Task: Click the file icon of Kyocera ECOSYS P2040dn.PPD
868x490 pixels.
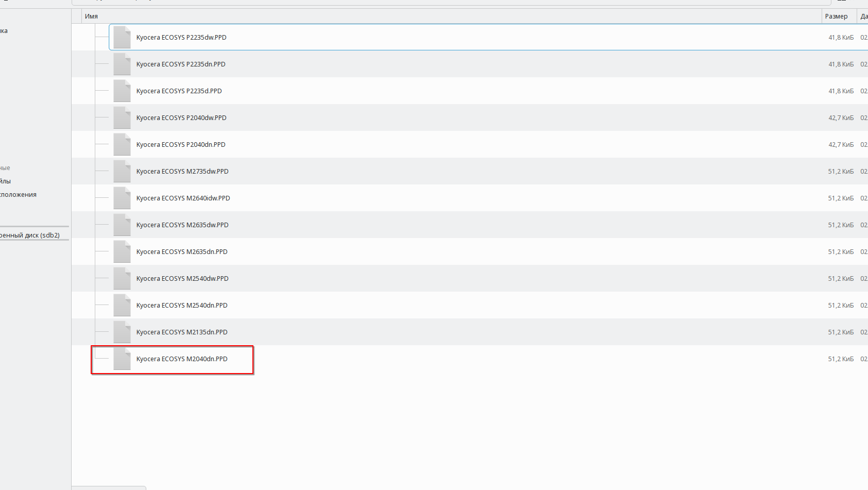Action: [x=122, y=144]
